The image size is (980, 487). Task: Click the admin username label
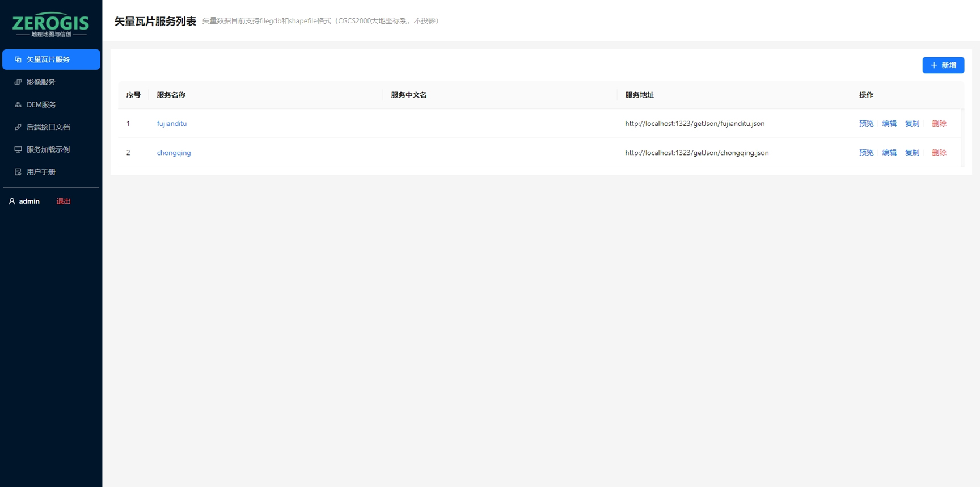pos(29,201)
